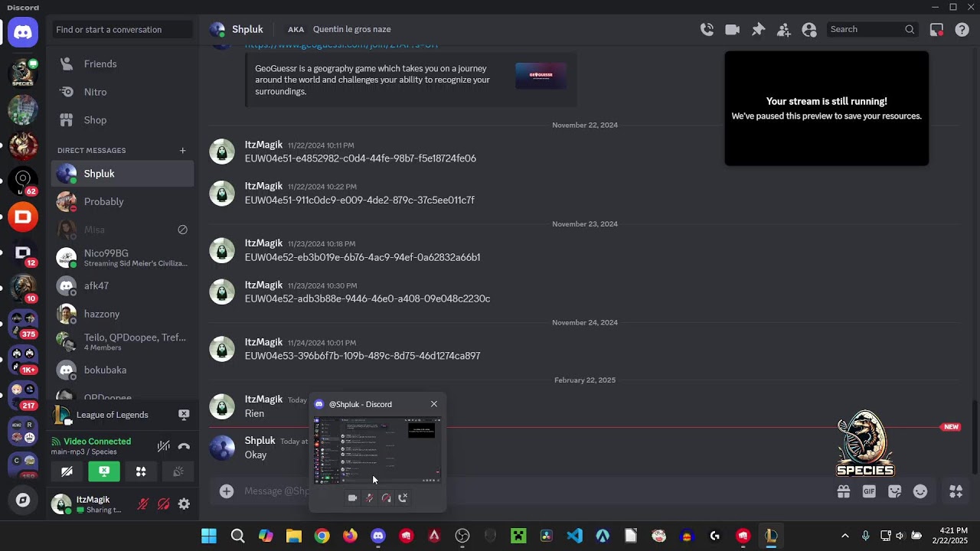This screenshot has width=980, height=551.
Task: Click the ItzMagik user panel name
Action: [x=93, y=500]
